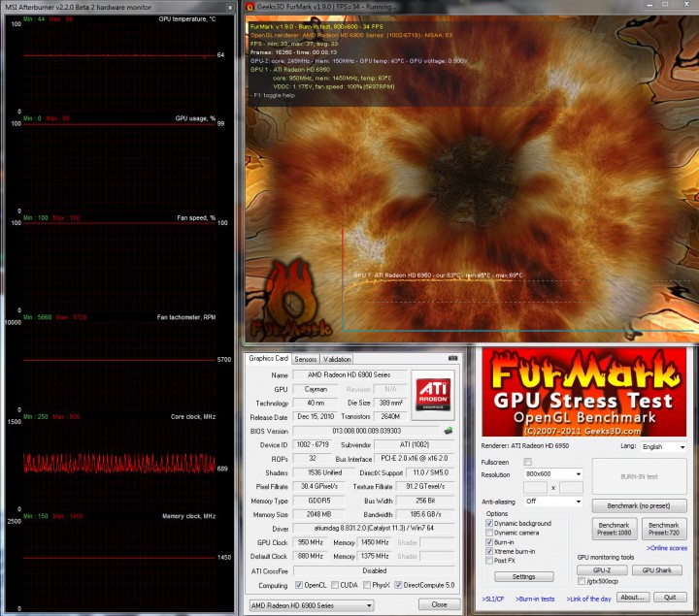Enable the Post FX option
Screen dimensions: 699x616
tap(489, 561)
